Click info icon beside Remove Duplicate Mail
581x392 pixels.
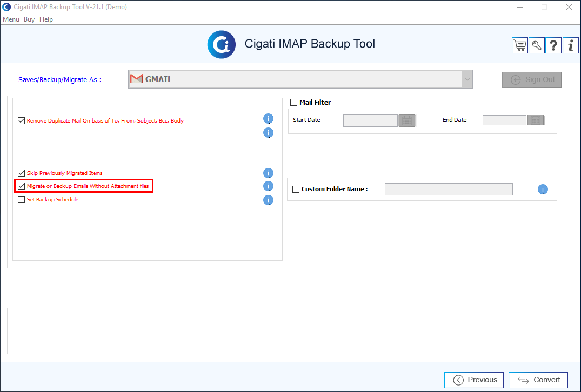[x=268, y=118]
